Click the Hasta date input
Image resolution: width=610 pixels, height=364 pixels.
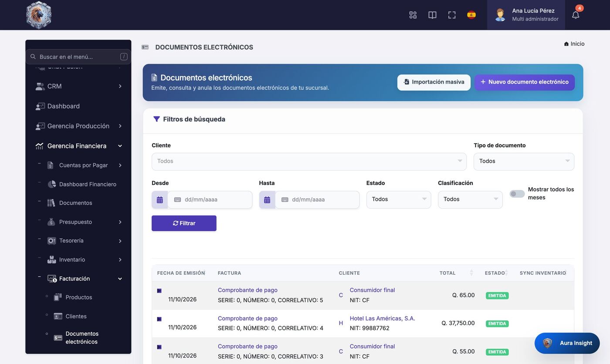coord(317,200)
